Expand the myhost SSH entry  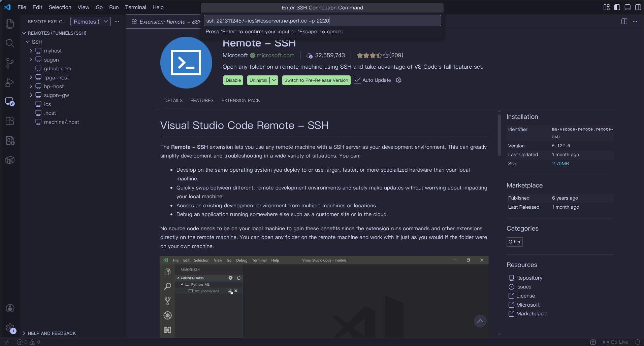(31, 51)
